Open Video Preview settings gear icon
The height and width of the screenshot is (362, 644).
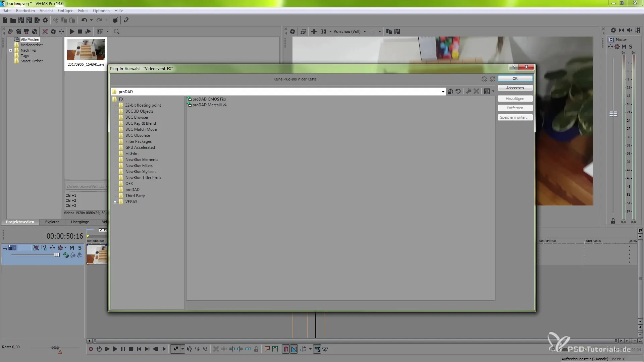pyautogui.click(x=292, y=32)
